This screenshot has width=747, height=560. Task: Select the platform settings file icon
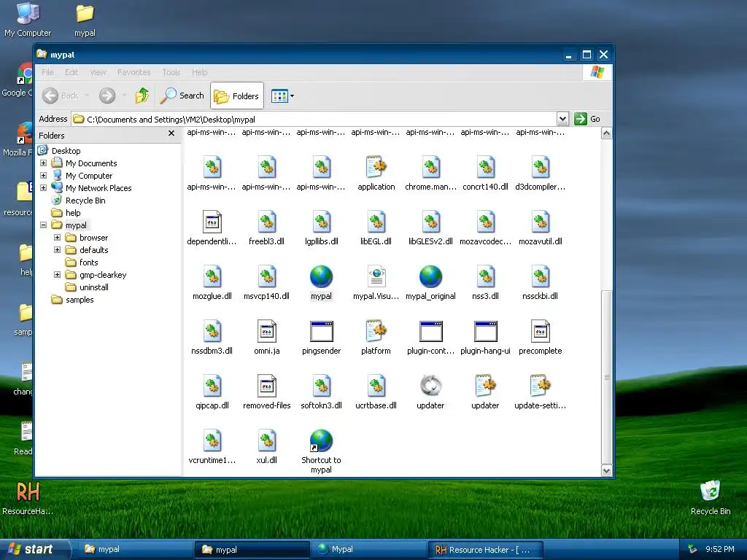coord(376,332)
